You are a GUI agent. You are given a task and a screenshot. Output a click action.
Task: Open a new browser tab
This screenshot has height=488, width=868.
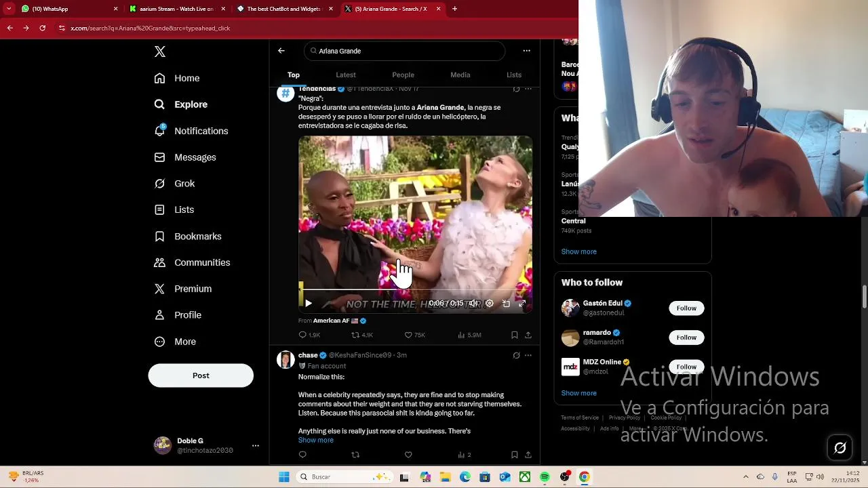[x=454, y=9]
